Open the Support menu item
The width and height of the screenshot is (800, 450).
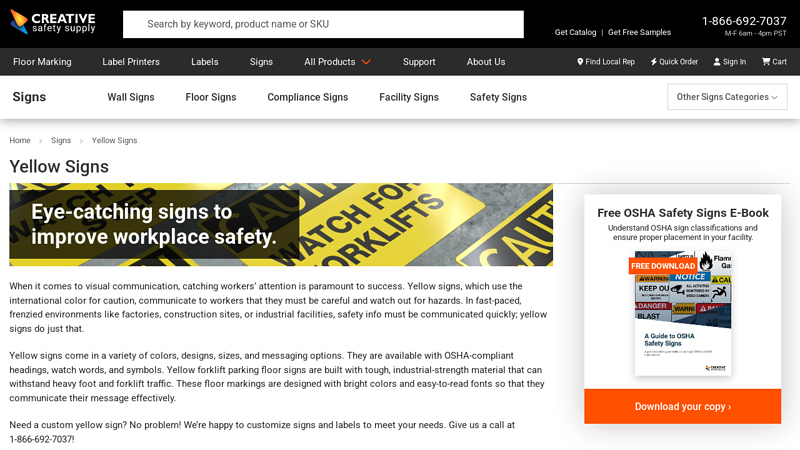[419, 62]
